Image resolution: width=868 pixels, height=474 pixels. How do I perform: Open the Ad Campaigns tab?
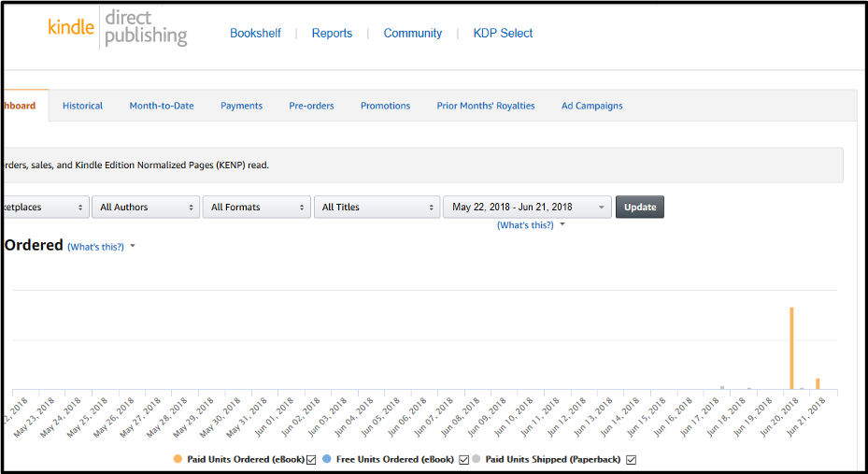(591, 106)
